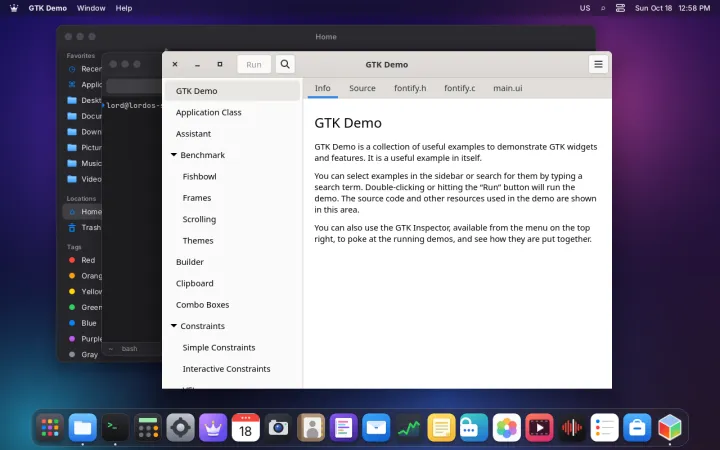The width and height of the screenshot is (720, 450).
Task: Open the Camera icon in dock
Action: pyautogui.click(x=278, y=428)
